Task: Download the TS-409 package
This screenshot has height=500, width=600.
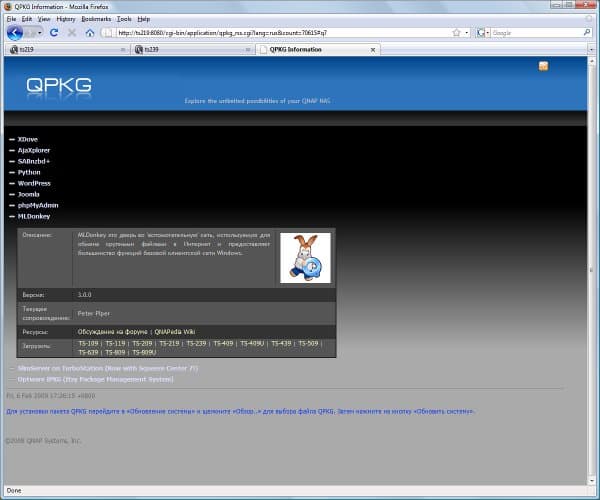Action: click(x=223, y=344)
